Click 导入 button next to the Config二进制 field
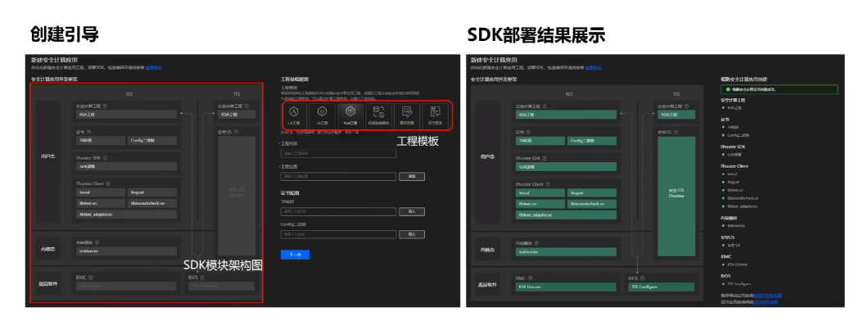 [411, 235]
